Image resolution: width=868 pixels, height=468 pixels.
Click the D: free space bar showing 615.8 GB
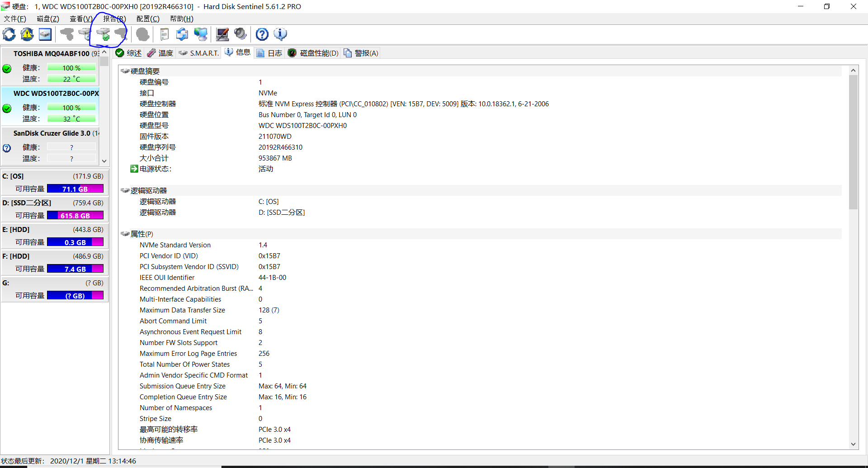pos(75,216)
